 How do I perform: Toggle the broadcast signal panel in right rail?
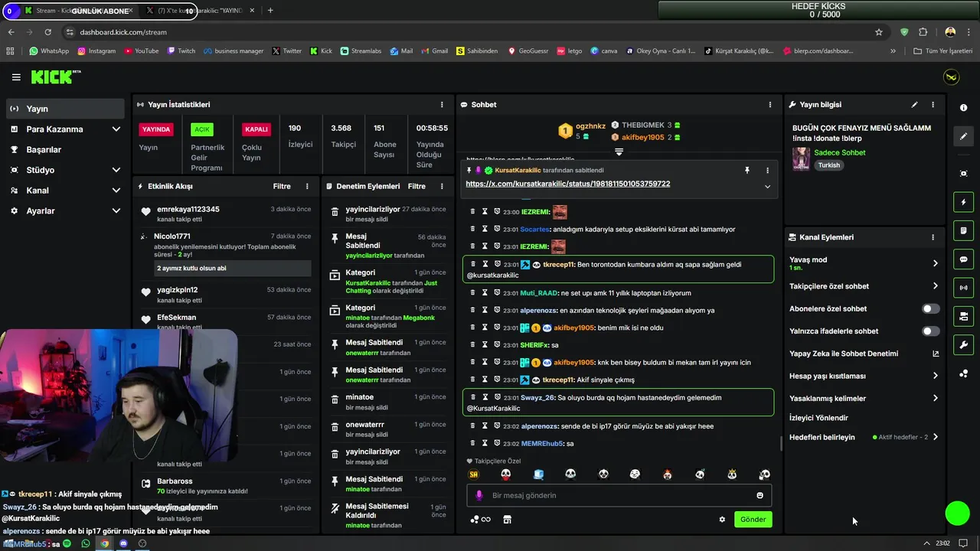tap(963, 288)
